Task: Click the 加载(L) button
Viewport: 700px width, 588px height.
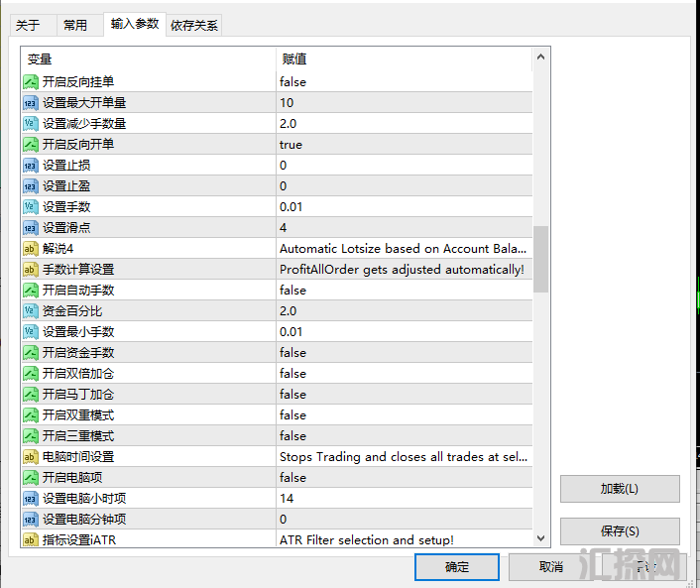Action: pos(620,489)
